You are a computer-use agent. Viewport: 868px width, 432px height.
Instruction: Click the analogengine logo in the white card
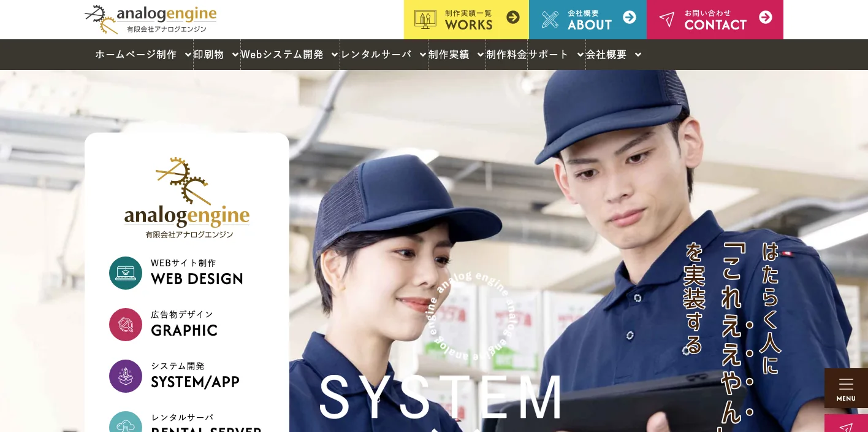pos(187,198)
